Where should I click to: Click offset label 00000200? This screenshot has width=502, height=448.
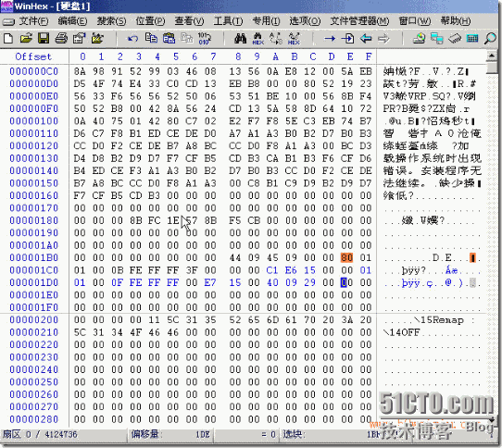pyautogui.click(x=34, y=319)
